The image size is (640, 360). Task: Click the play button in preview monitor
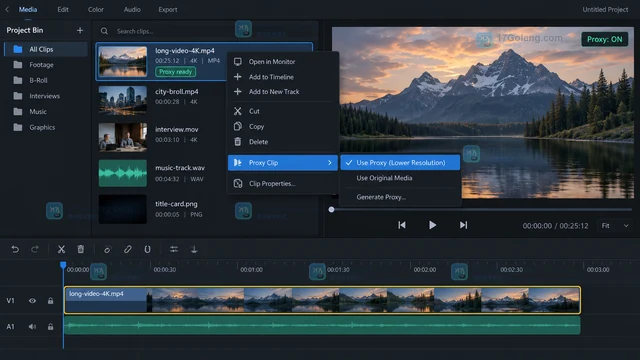[x=432, y=225]
